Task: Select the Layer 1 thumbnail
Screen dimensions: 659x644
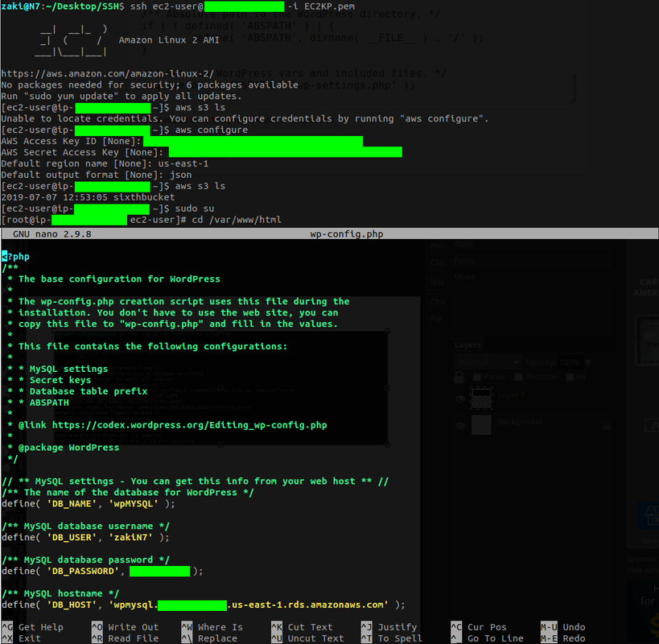Action: click(x=481, y=398)
